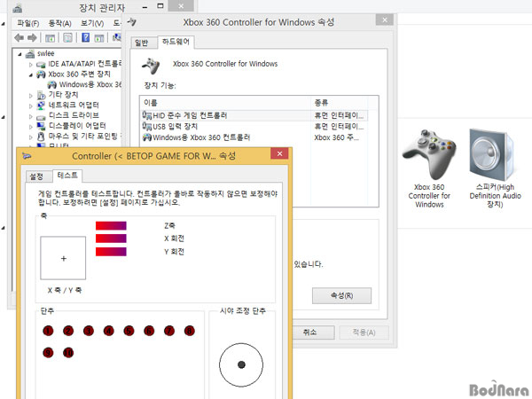Select the USB 입력 장치 row
532x399 pixels.
[x=254, y=127]
